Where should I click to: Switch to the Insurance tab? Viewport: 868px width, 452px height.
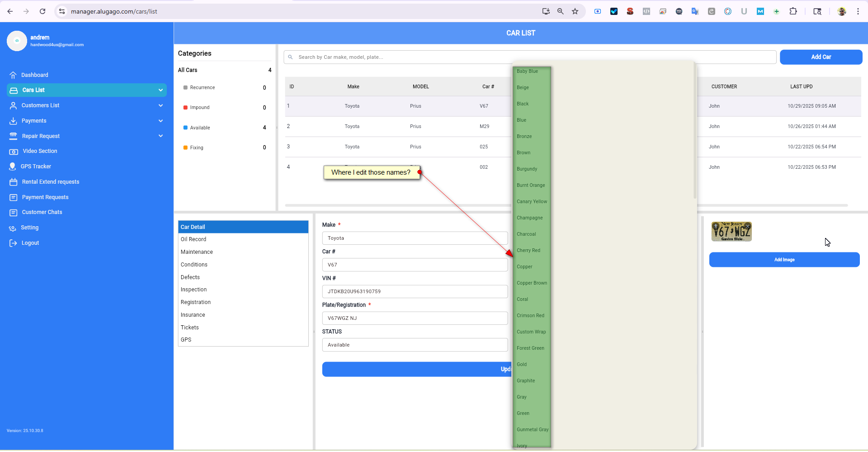(193, 315)
